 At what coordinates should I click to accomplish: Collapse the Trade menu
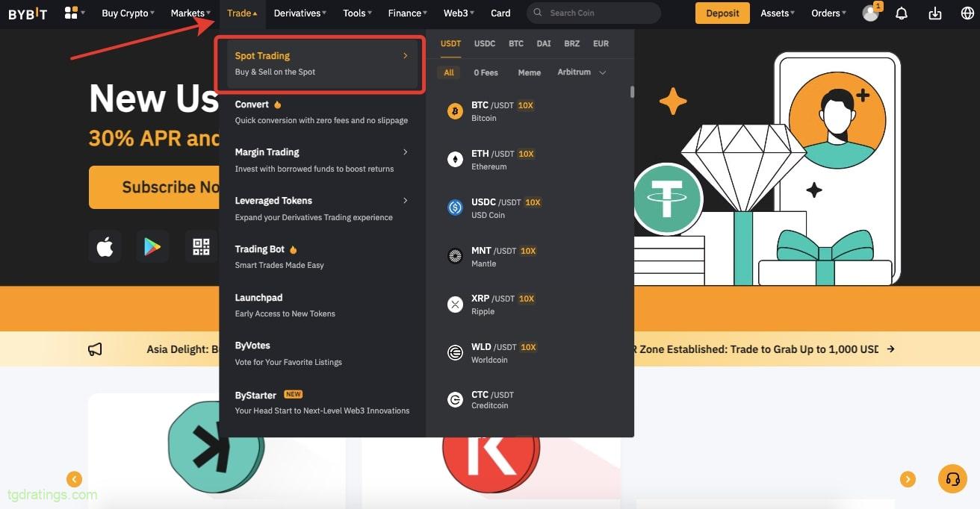click(x=242, y=13)
